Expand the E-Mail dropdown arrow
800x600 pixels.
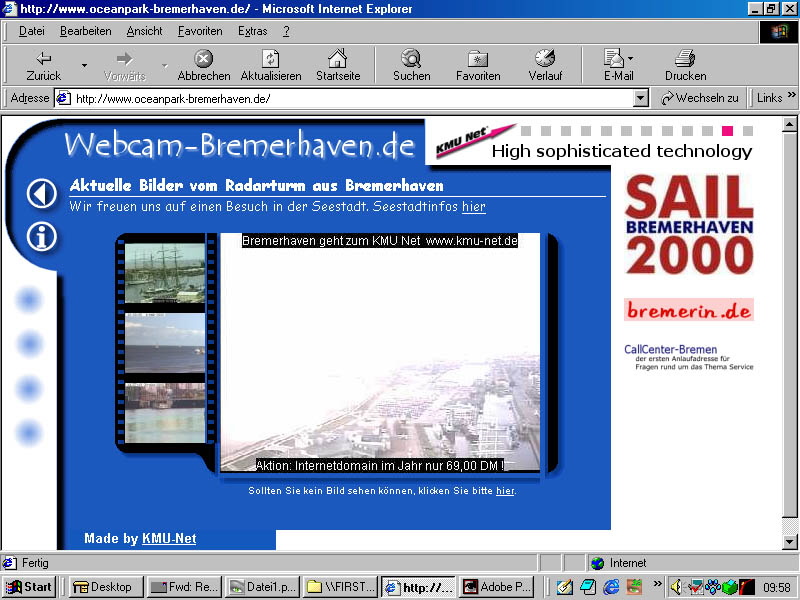coord(631,58)
